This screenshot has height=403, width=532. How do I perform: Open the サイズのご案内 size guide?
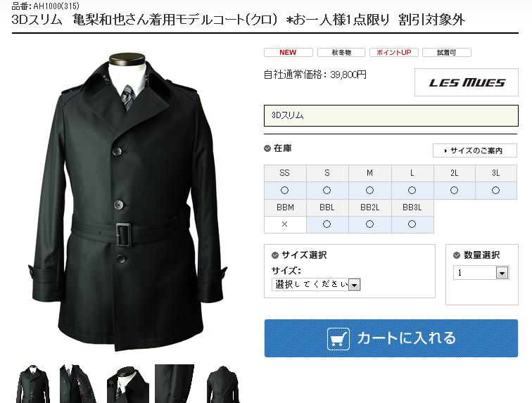[x=475, y=151]
